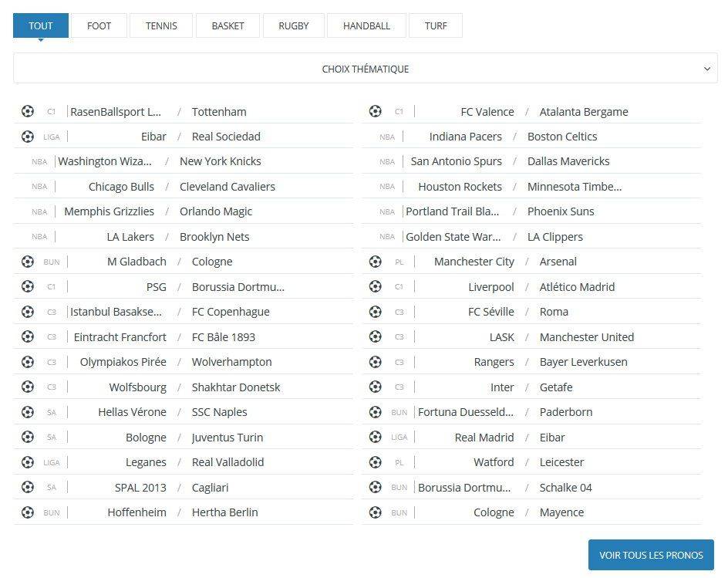Viewport: 728px width, 578px height.
Task: Select the football icon beside Borussia Dortmund / Schalke 04
Action: pyautogui.click(x=375, y=488)
